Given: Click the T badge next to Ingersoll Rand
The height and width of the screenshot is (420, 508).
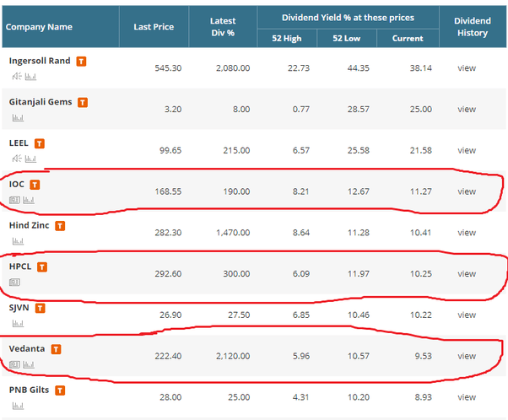Looking at the screenshot, I should click(81, 62).
